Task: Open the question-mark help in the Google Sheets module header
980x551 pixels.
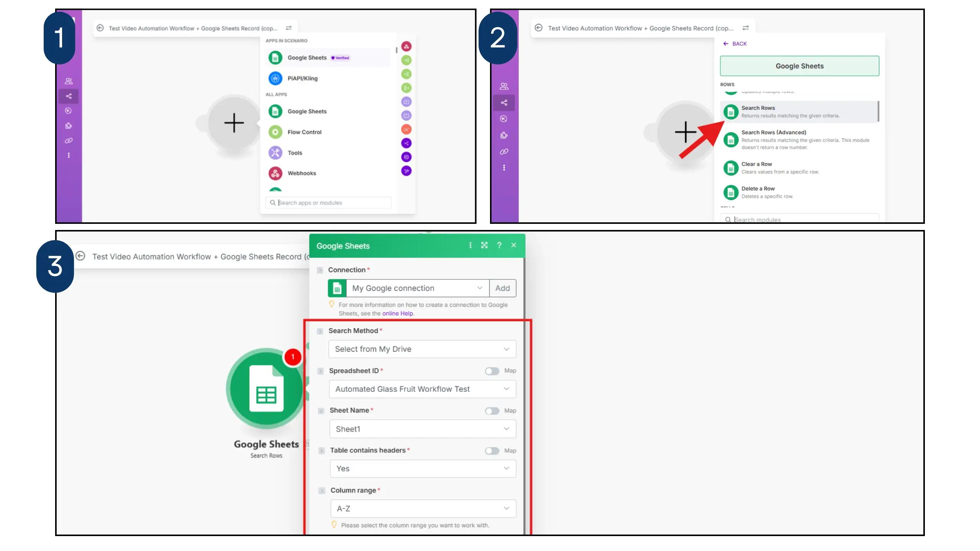Action: 499,245
